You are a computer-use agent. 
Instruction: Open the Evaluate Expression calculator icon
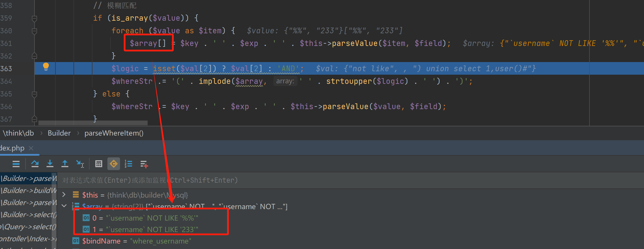(98, 164)
